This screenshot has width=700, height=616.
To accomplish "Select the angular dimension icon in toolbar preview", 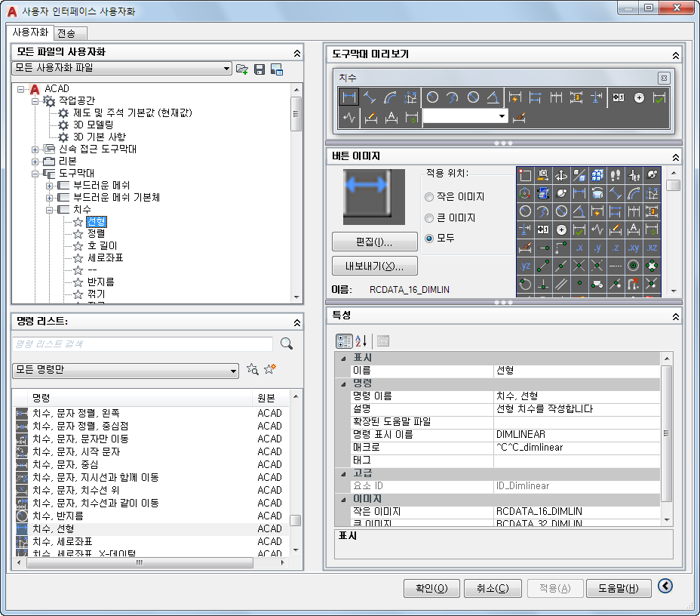I will click(493, 97).
